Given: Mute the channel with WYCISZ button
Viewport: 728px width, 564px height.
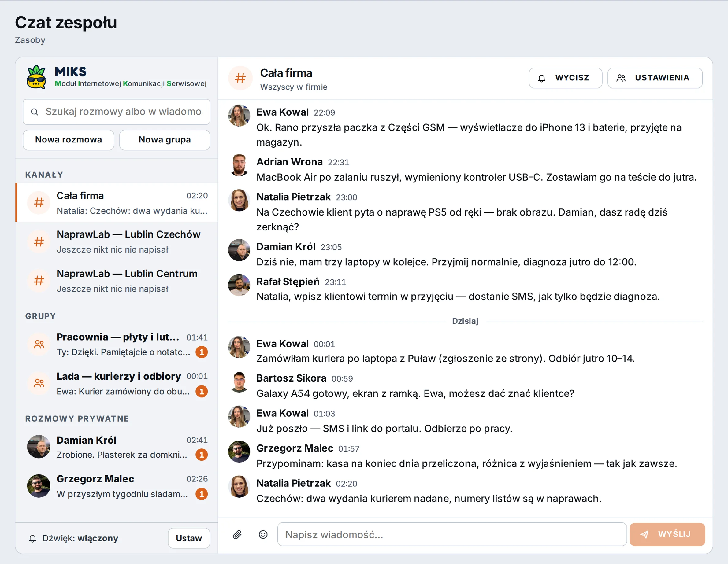Looking at the screenshot, I should coord(565,78).
